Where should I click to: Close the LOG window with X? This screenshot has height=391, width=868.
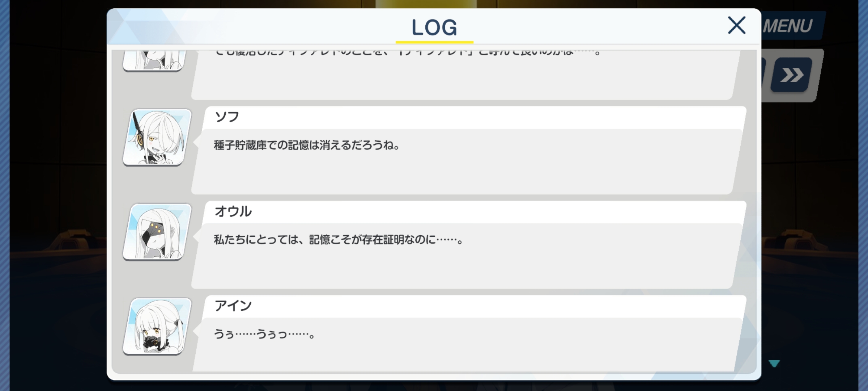[736, 25]
